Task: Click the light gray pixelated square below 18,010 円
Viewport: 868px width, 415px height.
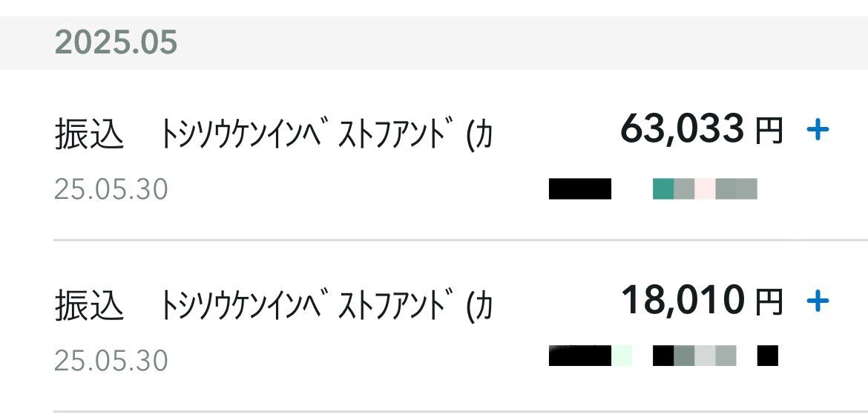Action: pyautogui.click(x=705, y=356)
